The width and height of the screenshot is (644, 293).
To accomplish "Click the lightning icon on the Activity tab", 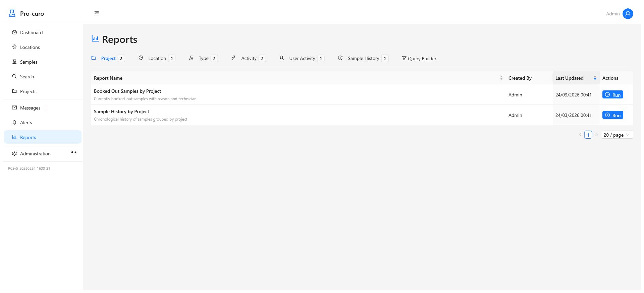I will pyautogui.click(x=234, y=58).
